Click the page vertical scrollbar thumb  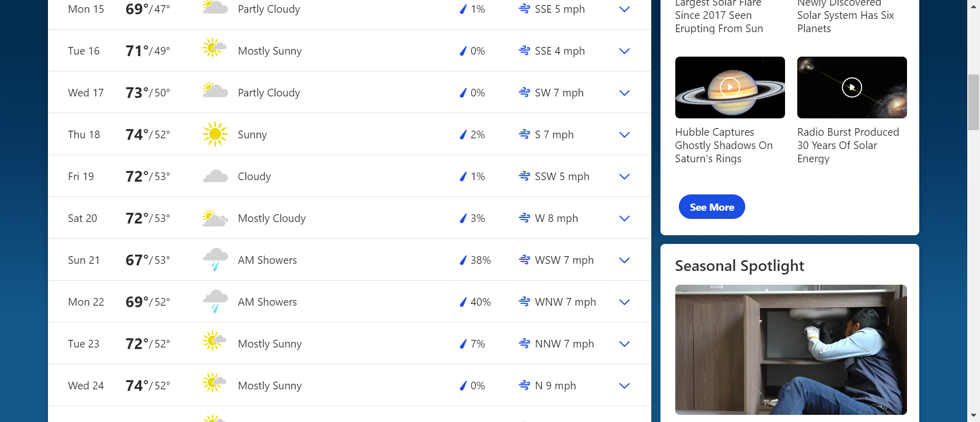(973, 102)
